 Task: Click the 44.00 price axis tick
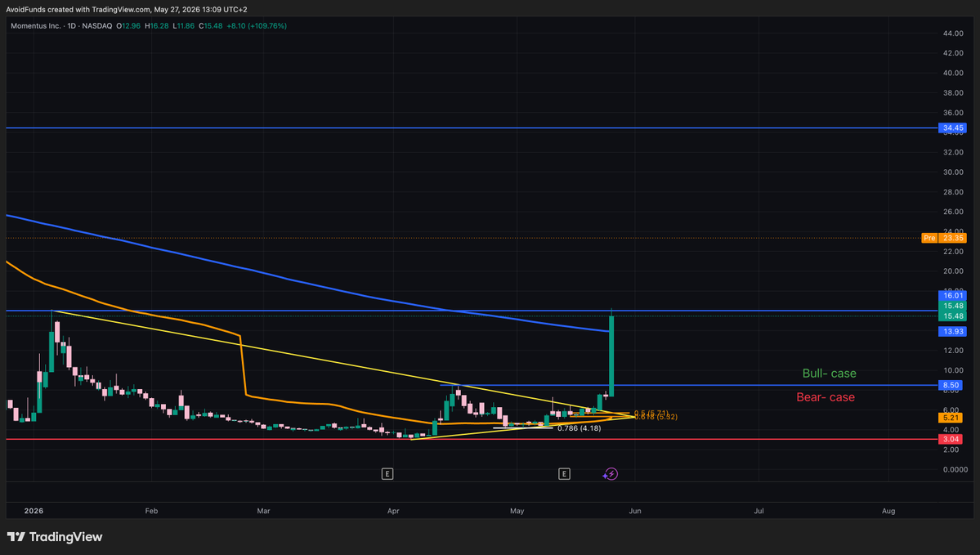point(953,34)
